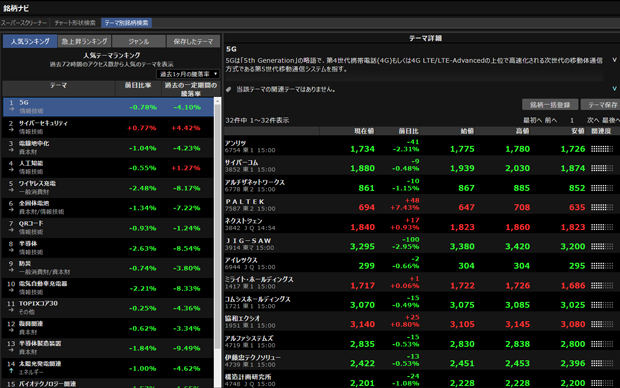Click relevance bar icon in アルチザネットワークス row
This screenshot has height=388, width=620.
(602, 188)
